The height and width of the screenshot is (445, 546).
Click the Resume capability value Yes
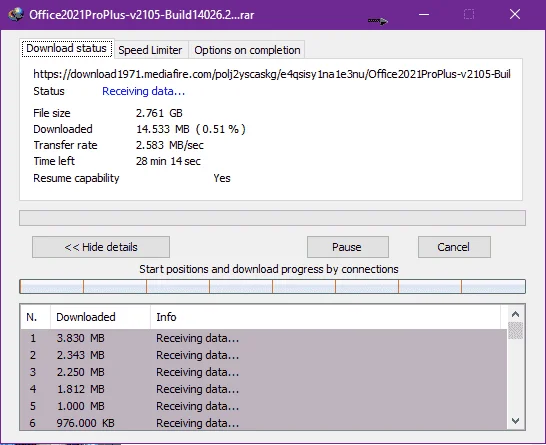point(222,178)
